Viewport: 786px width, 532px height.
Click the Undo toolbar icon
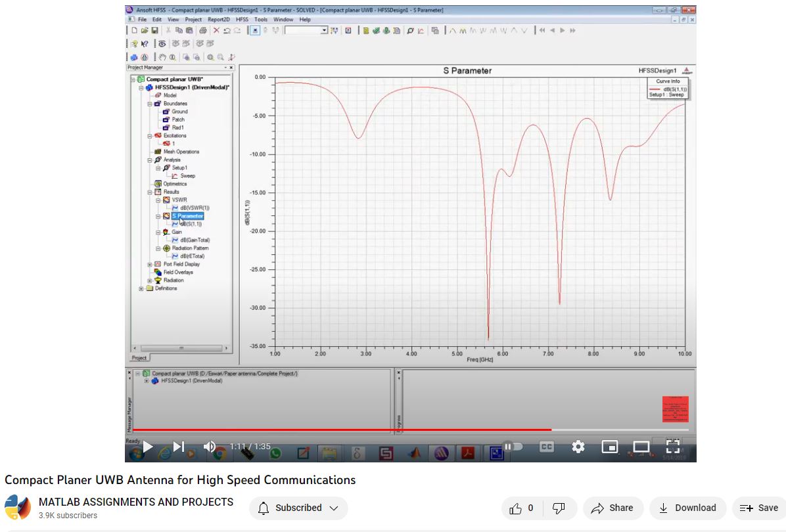tap(227, 31)
